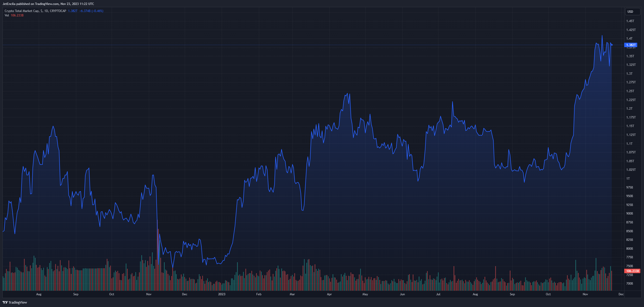Click the JetEncila published on TradingView.com text

click(x=48, y=4)
